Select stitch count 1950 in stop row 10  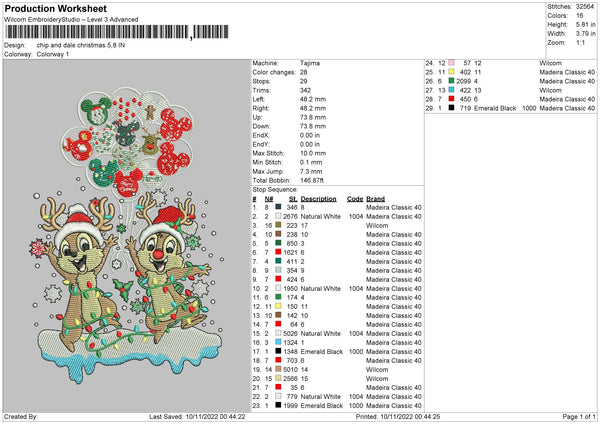coord(290,289)
